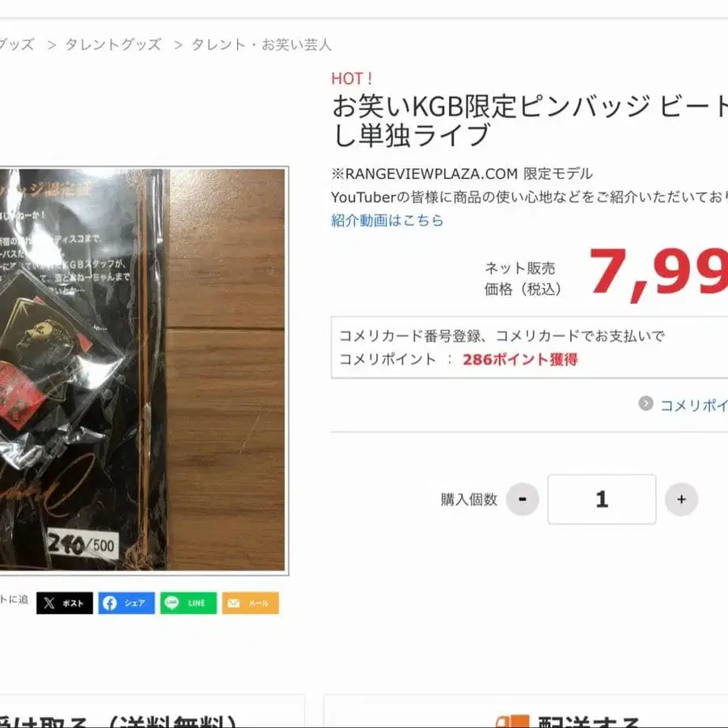The height and width of the screenshot is (728, 728).
Task: Click the truncated グッズ breadcrumb link
Action: pos(17,44)
